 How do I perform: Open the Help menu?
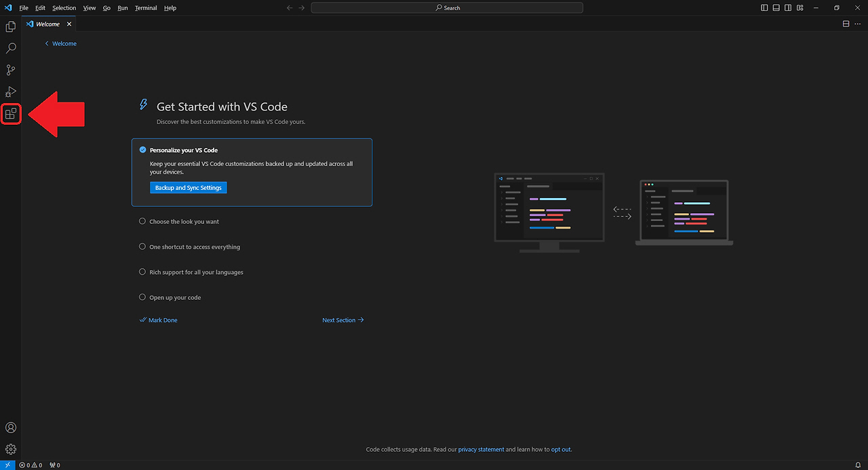(170, 7)
